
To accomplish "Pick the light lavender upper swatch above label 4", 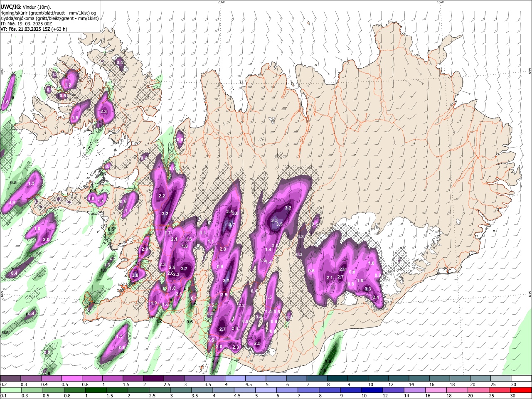I will [235, 378].
